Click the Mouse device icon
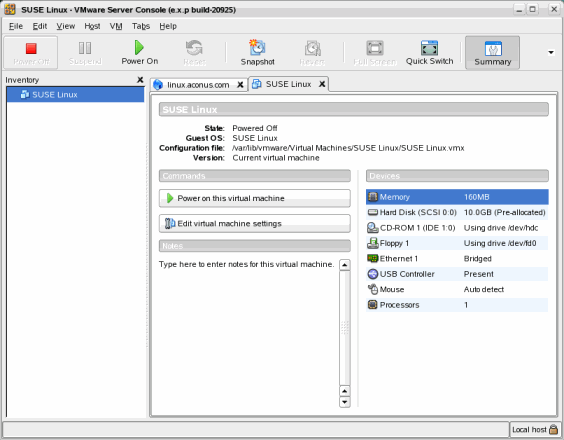 tap(373, 289)
